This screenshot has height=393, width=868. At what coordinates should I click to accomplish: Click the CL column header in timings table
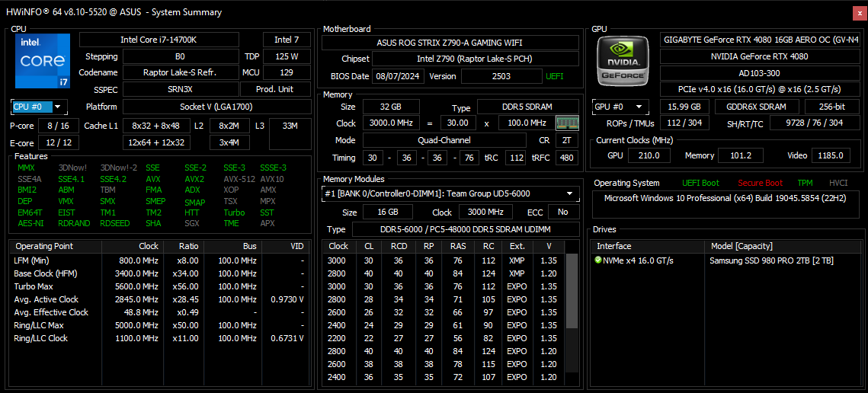(369, 246)
